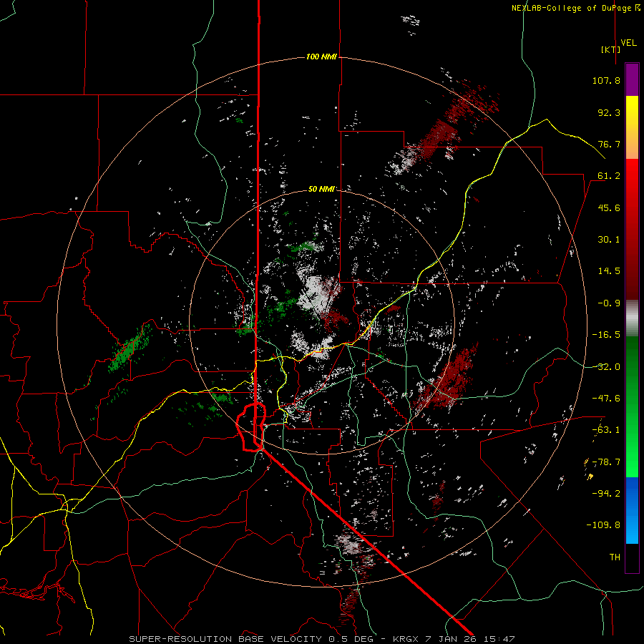Pick the blue segment of the velocity scale
This screenshot has width=644, height=644.
click(x=632, y=510)
